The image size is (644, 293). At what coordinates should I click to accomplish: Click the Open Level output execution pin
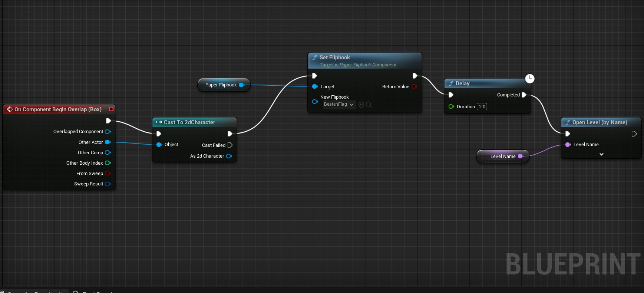634,134
